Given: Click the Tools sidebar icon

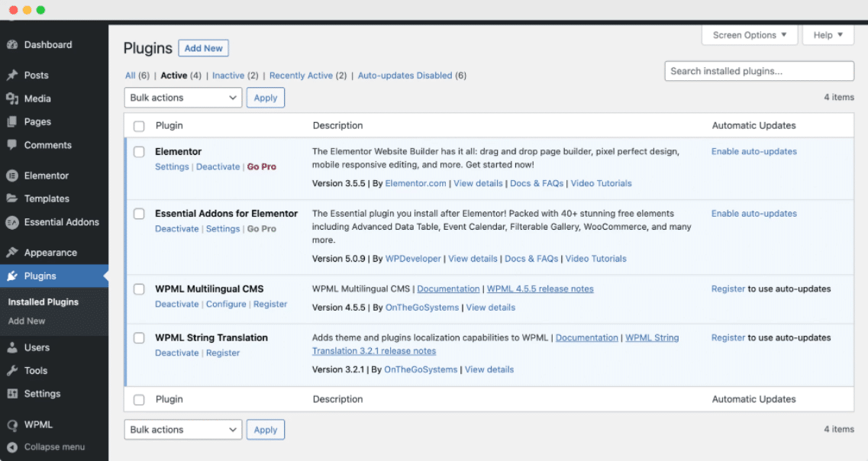Looking at the screenshot, I should 12,370.
